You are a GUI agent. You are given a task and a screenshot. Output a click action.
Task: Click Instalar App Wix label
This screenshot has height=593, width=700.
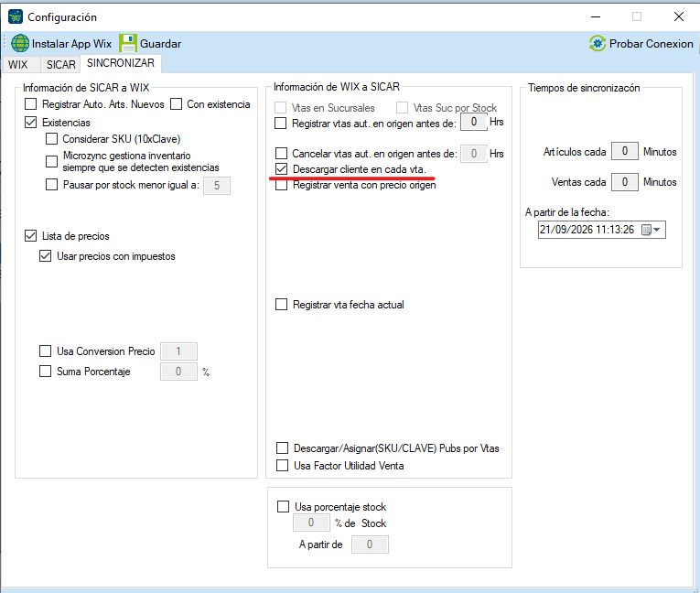point(71,44)
